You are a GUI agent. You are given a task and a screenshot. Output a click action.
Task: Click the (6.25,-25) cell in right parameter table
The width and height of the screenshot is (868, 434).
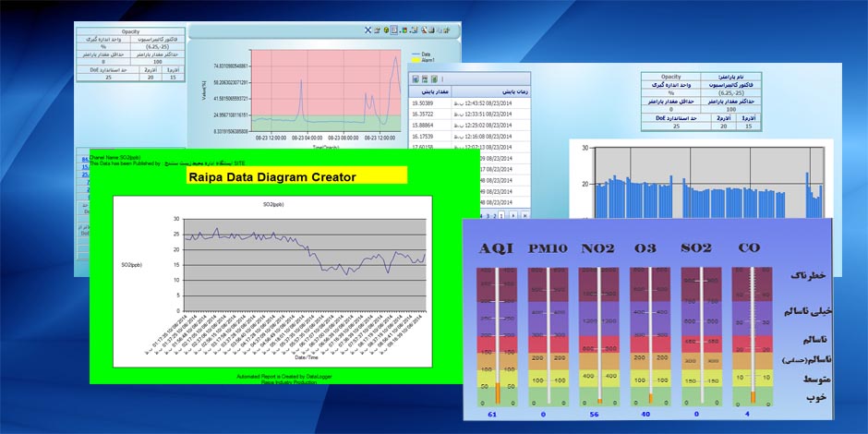pos(730,93)
